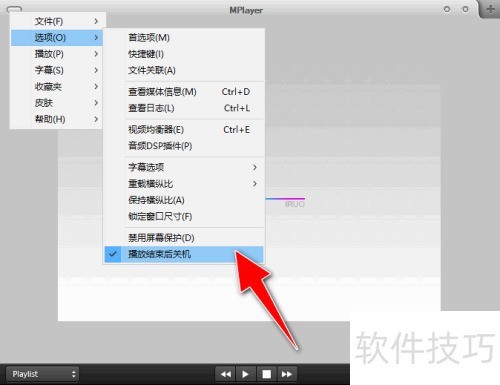Open the 收藏夹 submenu
The height and width of the screenshot is (385, 500).
pos(57,87)
